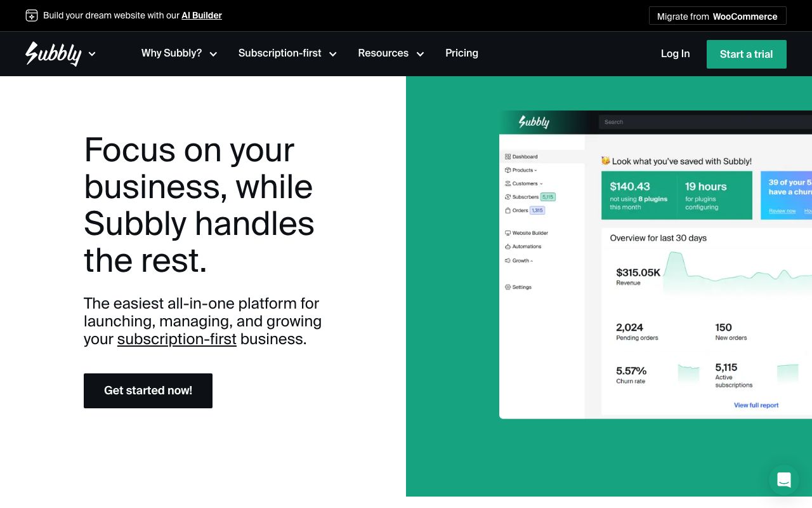
Task: Click the 5.57% Churn rate value
Action: point(631,371)
